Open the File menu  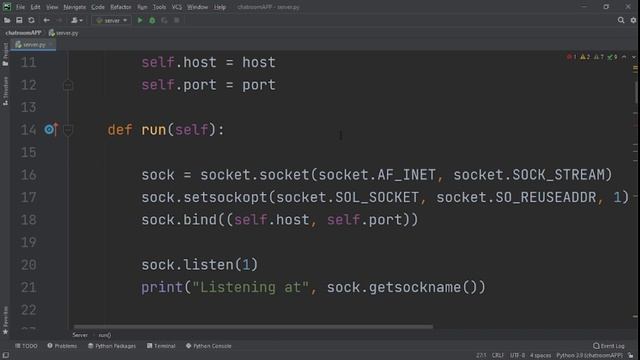pyautogui.click(x=20, y=7)
